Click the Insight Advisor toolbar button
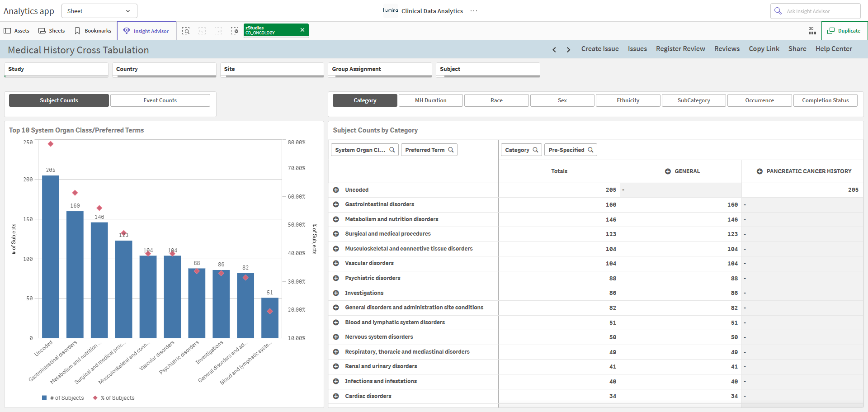Image resolution: width=868 pixels, height=412 pixels. (x=146, y=31)
